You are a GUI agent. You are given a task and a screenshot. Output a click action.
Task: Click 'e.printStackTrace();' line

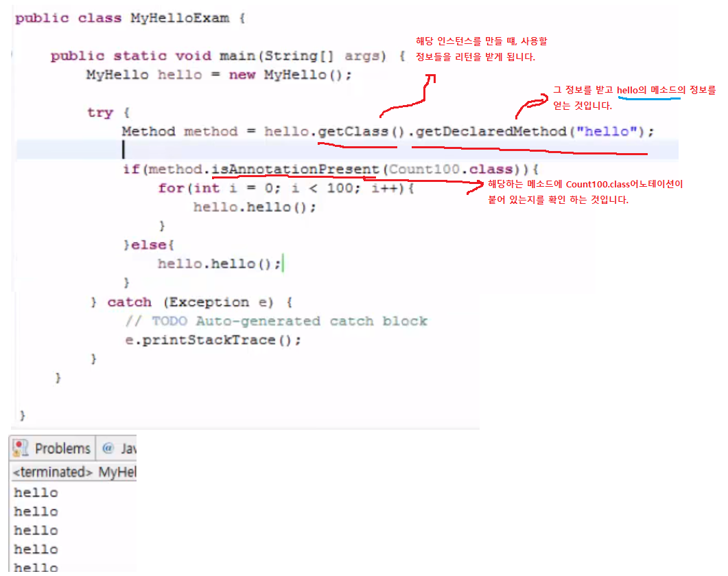213,340
